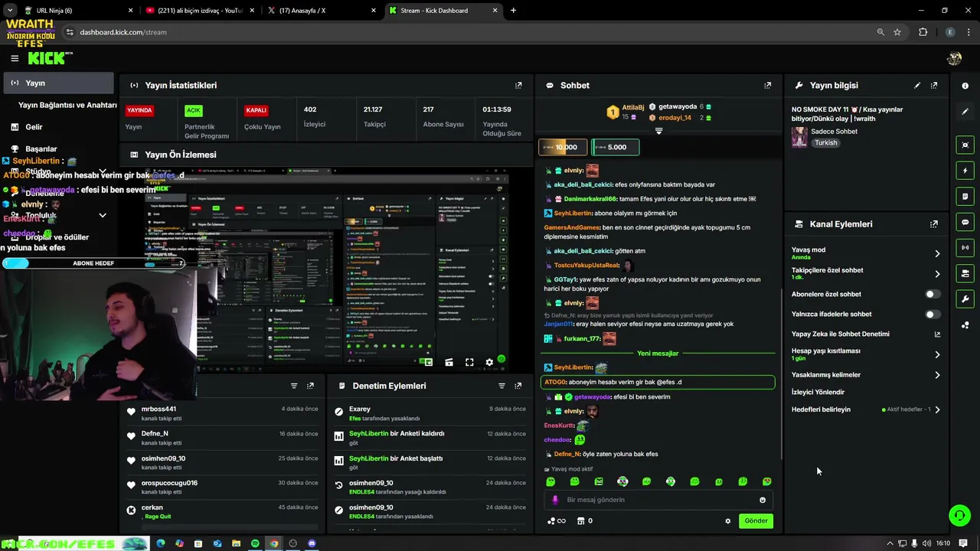Image resolution: width=980 pixels, height=551 pixels.
Task: Filter the Denetim Eylemleri list
Action: point(501,386)
